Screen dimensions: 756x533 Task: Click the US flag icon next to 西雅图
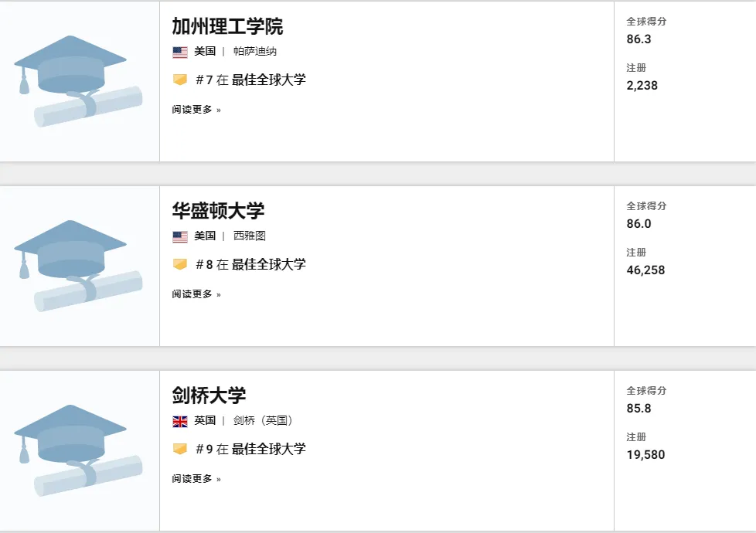pyautogui.click(x=180, y=236)
